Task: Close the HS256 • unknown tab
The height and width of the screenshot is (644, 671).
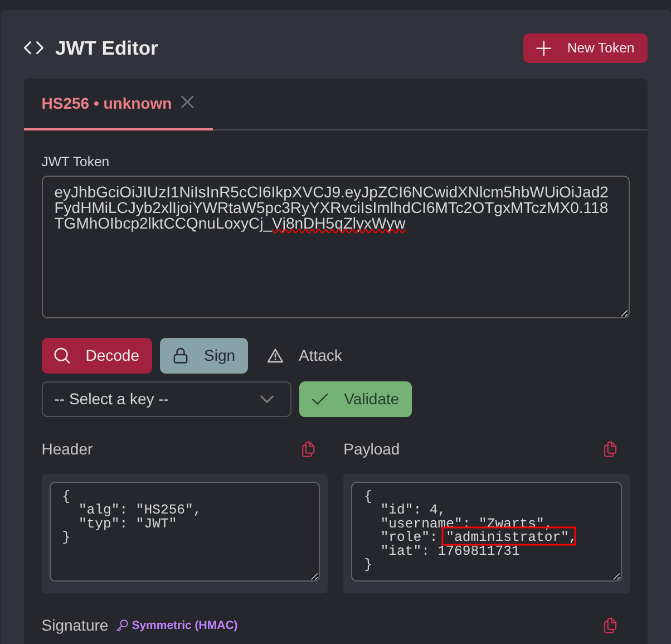Action: pos(187,102)
